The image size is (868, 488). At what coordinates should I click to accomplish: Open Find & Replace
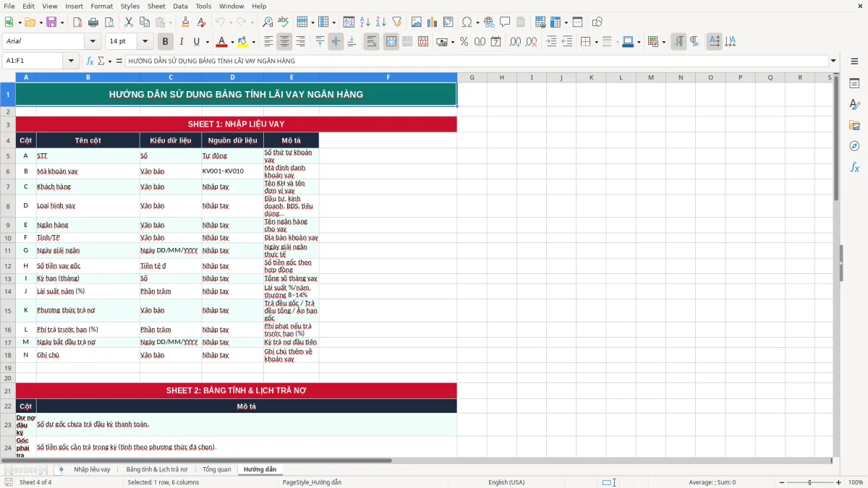click(x=268, y=22)
